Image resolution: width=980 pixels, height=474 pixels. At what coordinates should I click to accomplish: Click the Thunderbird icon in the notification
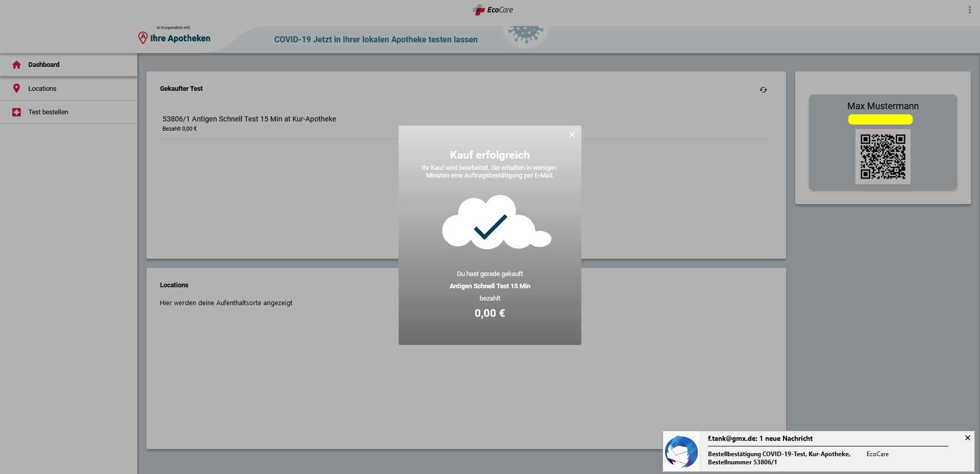click(681, 452)
